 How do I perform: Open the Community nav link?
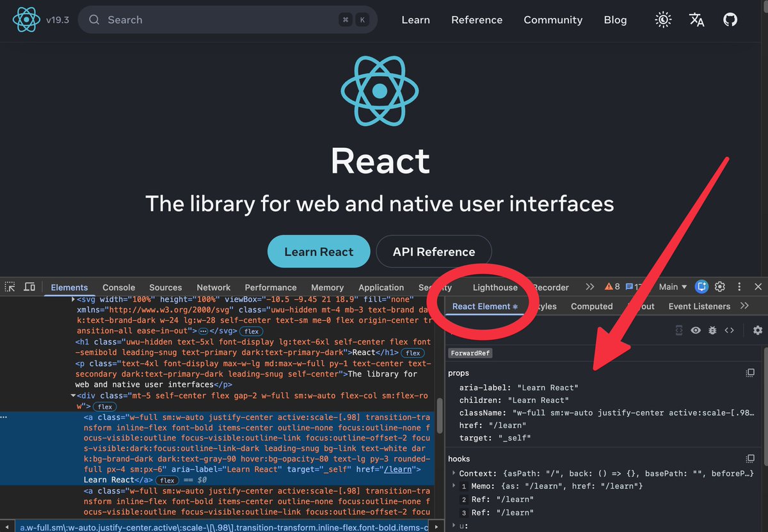point(553,20)
